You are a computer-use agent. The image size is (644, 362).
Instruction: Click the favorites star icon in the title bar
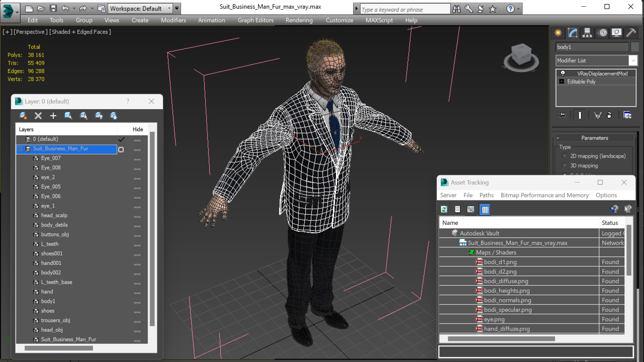492,9
